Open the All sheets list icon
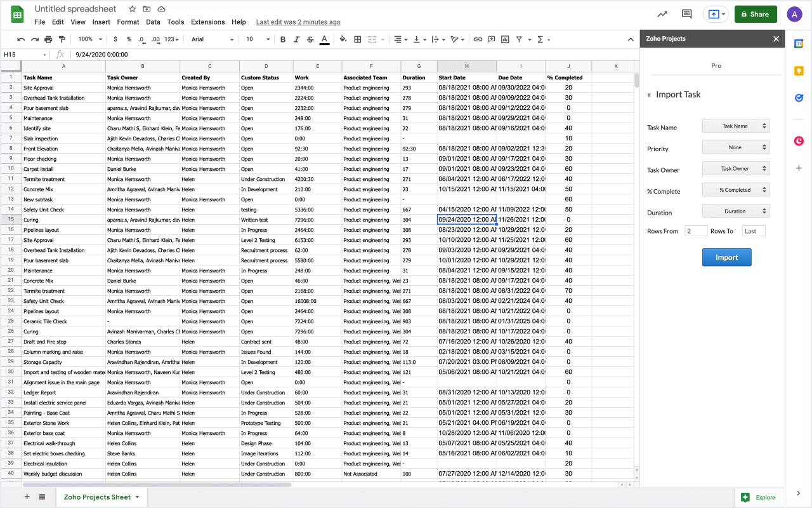The width and height of the screenshot is (812, 508). point(42,497)
